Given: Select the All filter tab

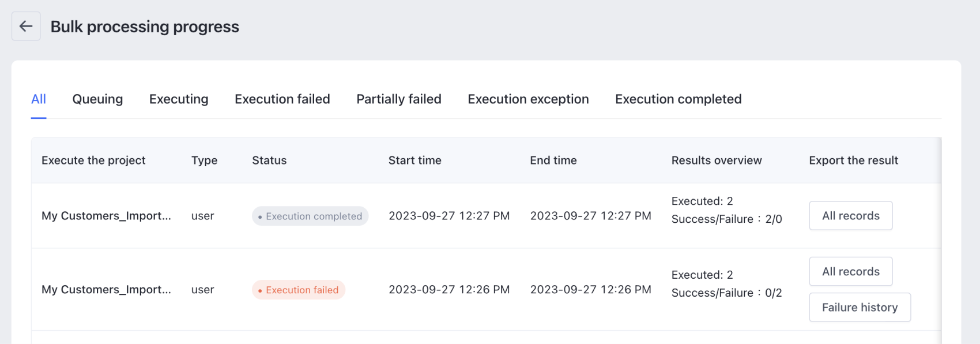Looking at the screenshot, I should (38, 99).
